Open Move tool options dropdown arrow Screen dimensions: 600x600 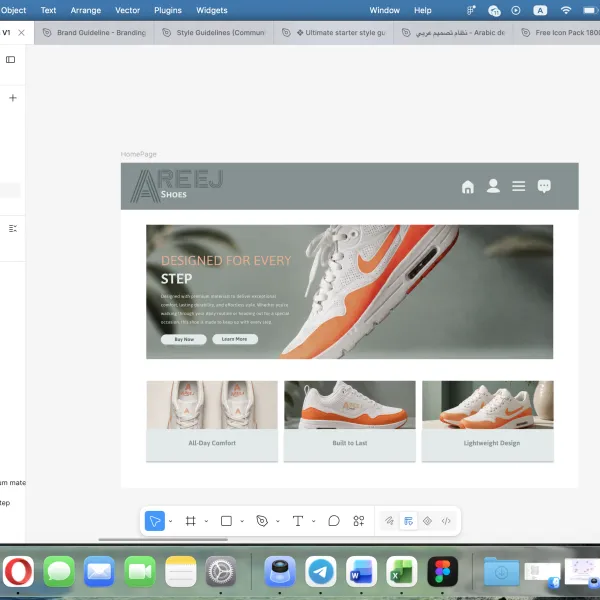tap(170, 521)
